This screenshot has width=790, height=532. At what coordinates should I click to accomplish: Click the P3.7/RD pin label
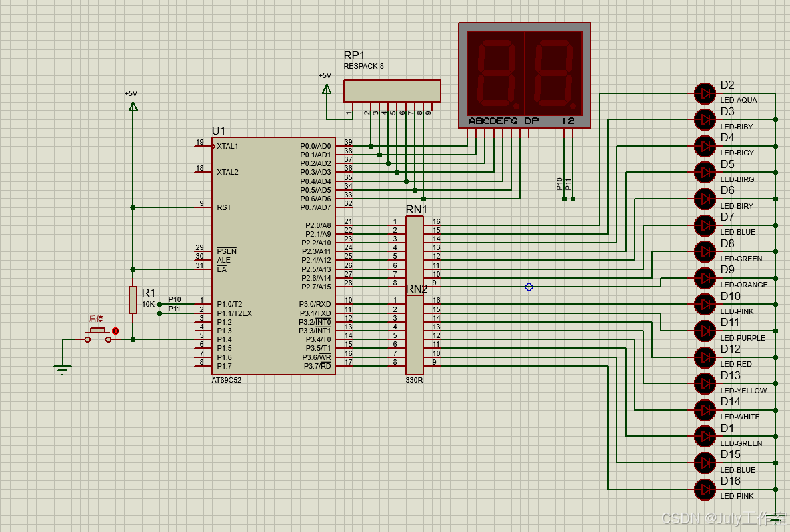[317, 366]
